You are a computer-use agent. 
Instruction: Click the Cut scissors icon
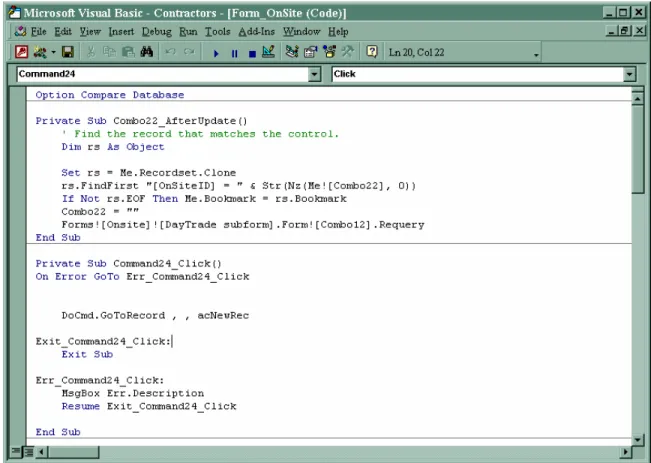(x=91, y=52)
